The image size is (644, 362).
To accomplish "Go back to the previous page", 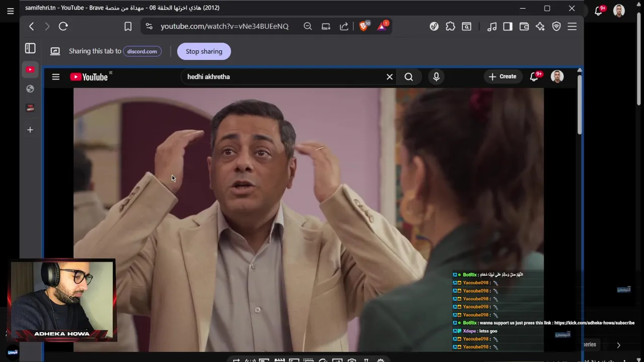I will point(32,26).
